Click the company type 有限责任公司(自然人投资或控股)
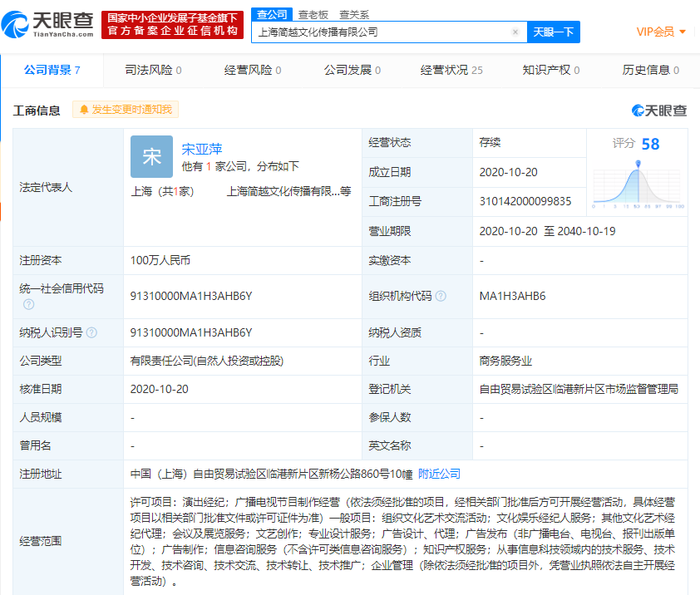This screenshot has width=700, height=595. pos(207,361)
